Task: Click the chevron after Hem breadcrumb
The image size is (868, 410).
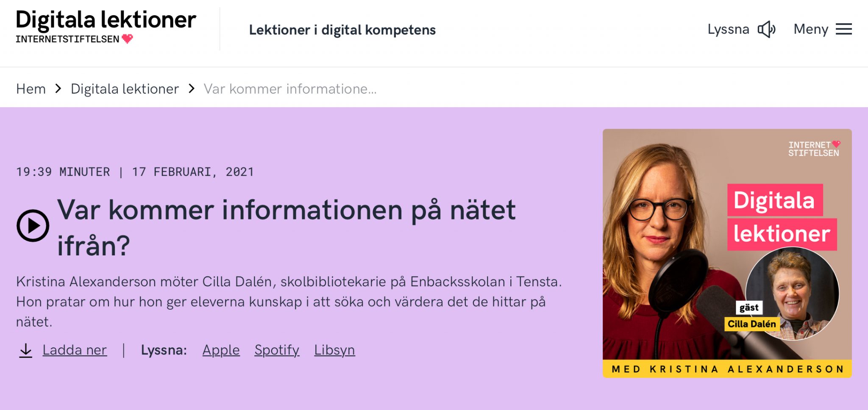Action: pos(58,89)
